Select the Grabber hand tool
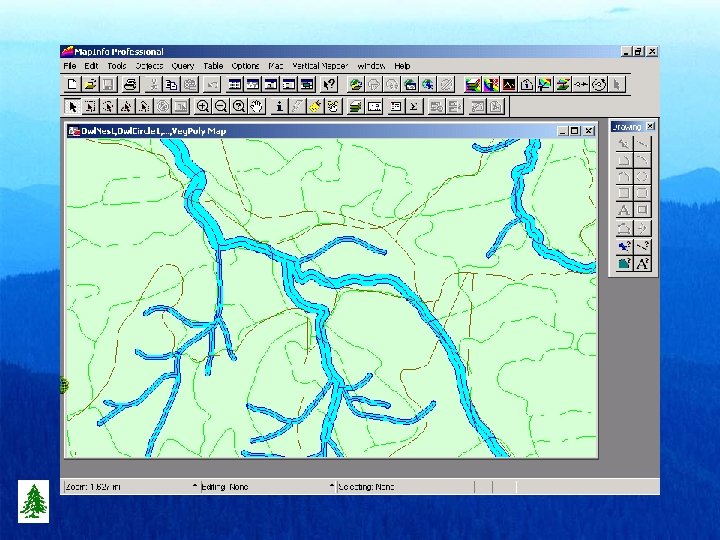The image size is (720, 540). pyautogui.click(x=257, y=107)
